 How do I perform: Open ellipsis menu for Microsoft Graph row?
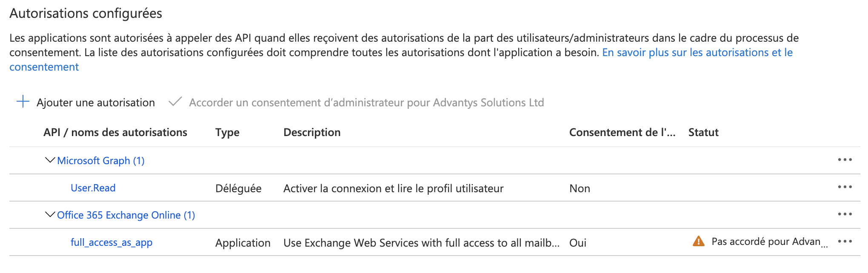pyautogui.click(x=845, y=160)
